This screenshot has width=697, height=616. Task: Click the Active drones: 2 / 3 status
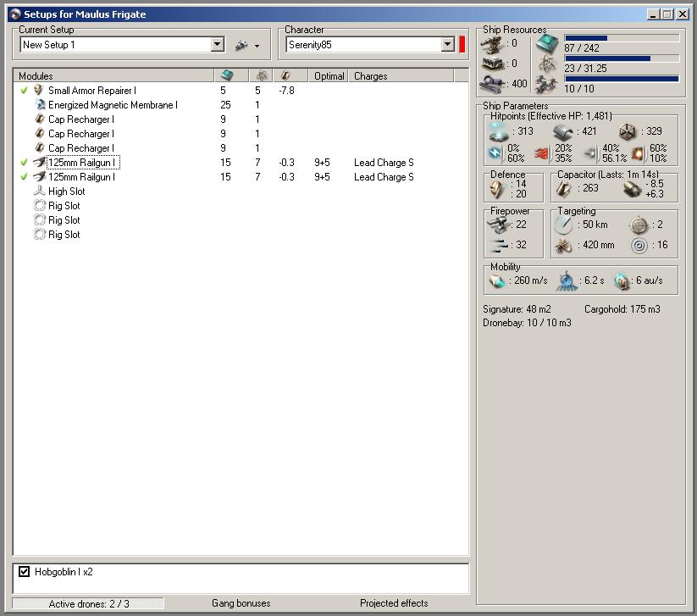pos(88,603)
